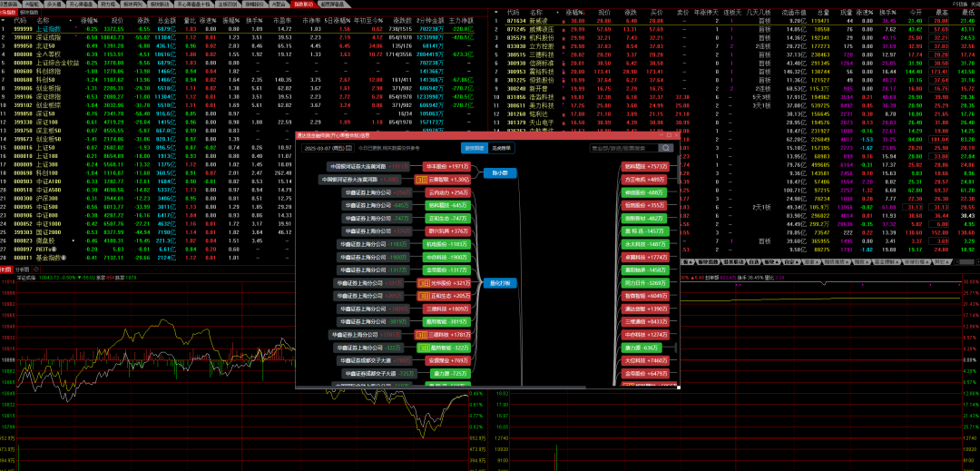
Task: Open the date picker calendar icon
Action: (350, 148)
